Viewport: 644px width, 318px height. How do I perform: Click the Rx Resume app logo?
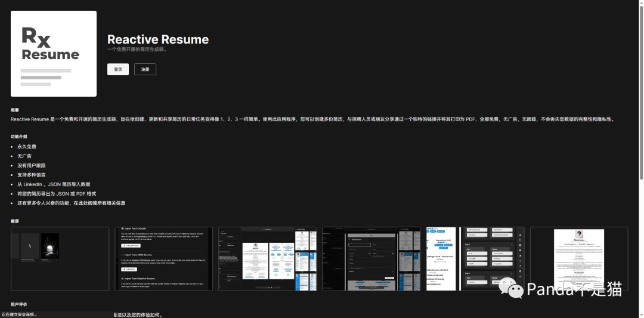[54, 54]
